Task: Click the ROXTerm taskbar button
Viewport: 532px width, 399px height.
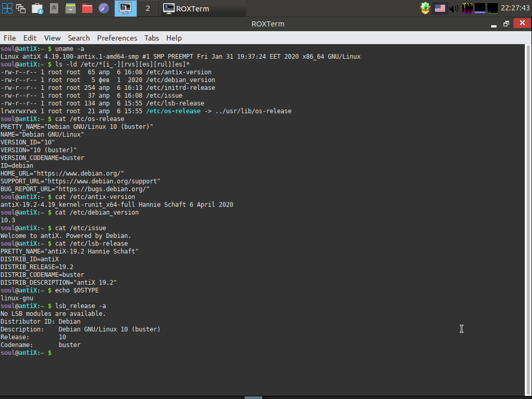Action: coord(204,8)
